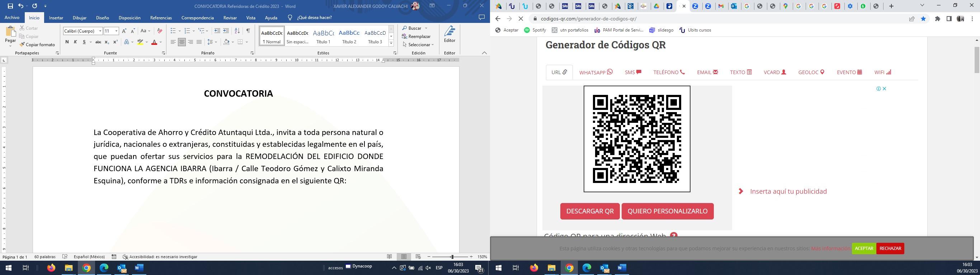Click the spelling check icon in Word's status bar
The image size is (980, 275).
[x=65, y=257]
